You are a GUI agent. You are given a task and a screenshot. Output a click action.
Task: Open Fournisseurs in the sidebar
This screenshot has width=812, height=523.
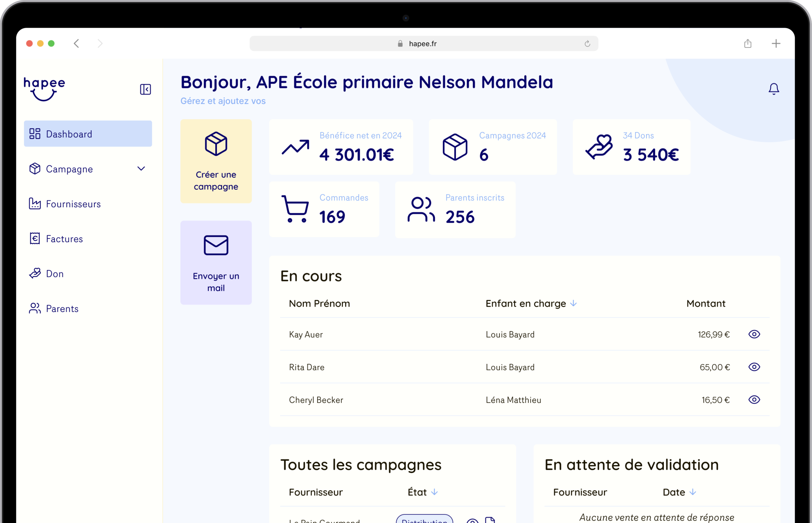pos(73,204)
